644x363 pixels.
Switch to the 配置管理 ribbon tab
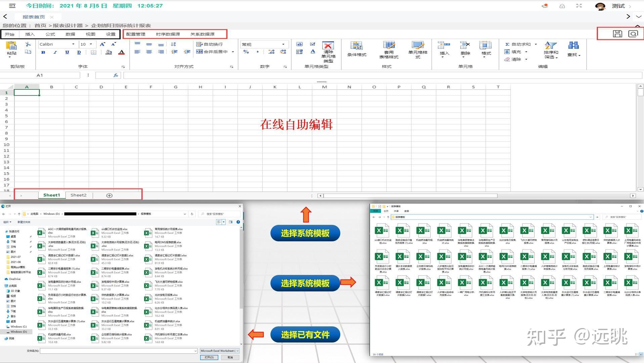pyautogui.click(x=135, y=34)
